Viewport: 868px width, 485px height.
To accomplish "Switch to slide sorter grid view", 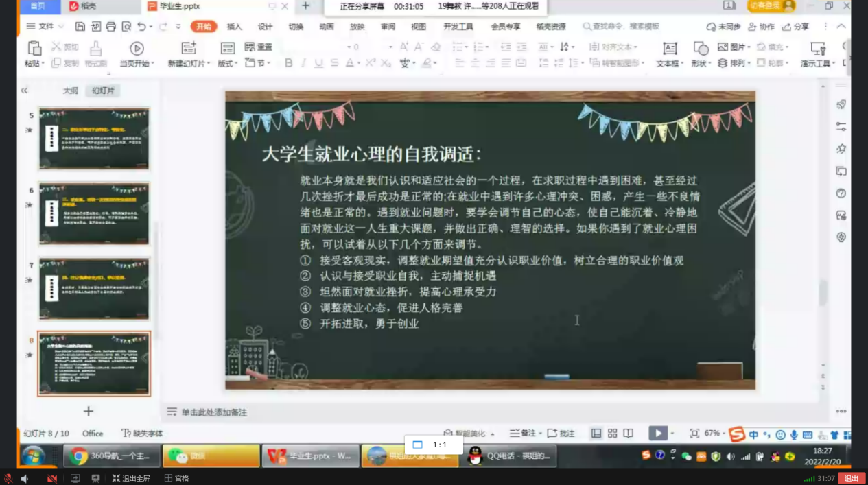I will 612,434.
